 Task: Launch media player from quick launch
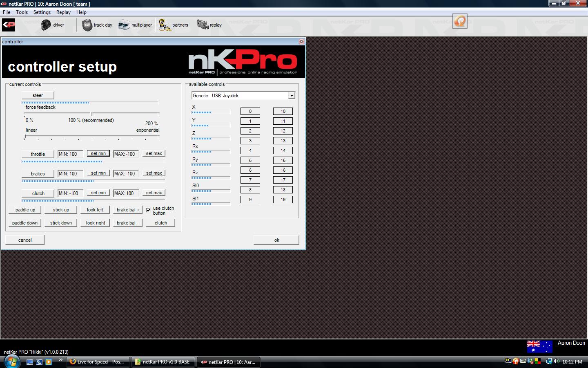(49, 362)
